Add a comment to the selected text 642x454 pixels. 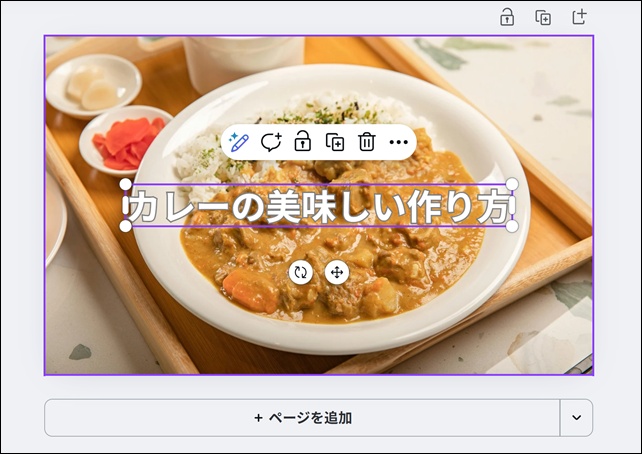click(270, 142)
